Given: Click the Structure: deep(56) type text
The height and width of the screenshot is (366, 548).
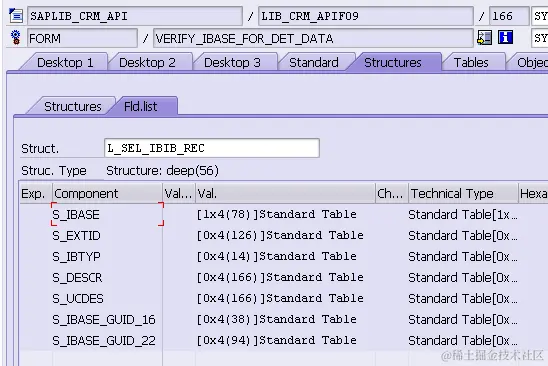Looking at the screenshot, I should (163, 171).
